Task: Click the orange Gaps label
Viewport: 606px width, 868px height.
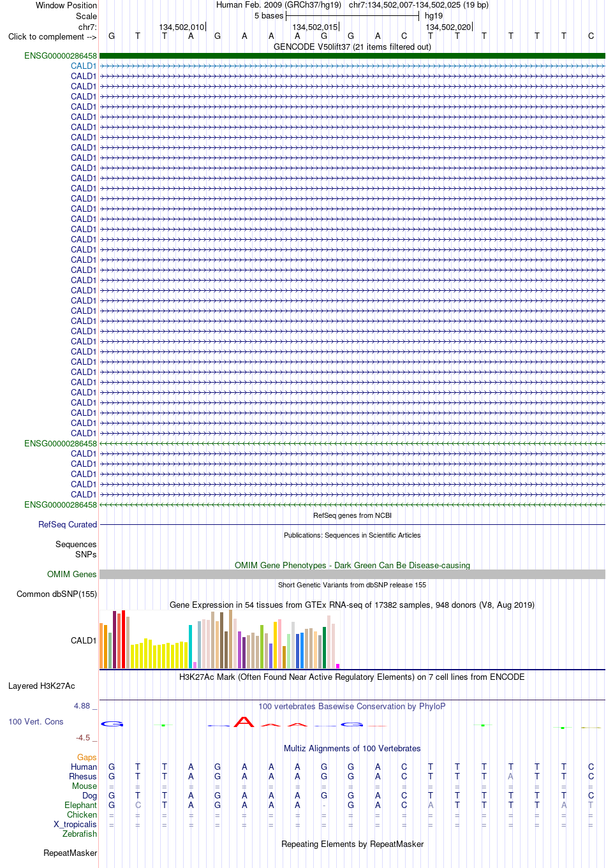Action: 87,757
